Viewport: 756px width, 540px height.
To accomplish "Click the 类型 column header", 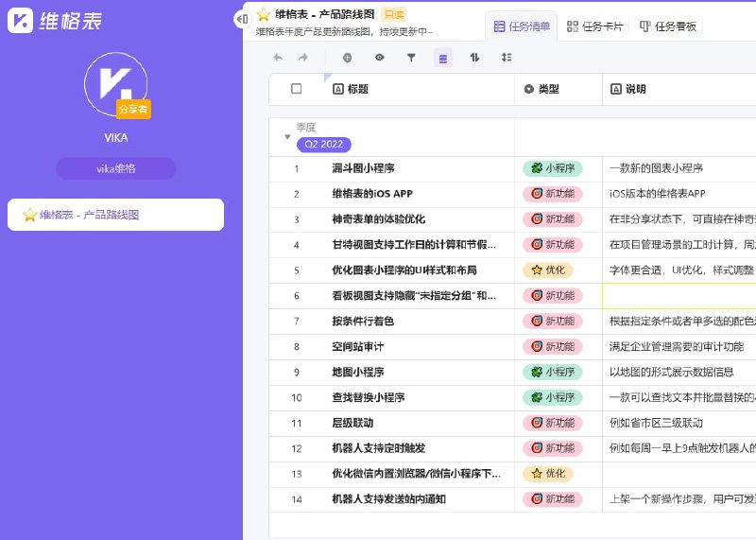I will click(541, 89).
